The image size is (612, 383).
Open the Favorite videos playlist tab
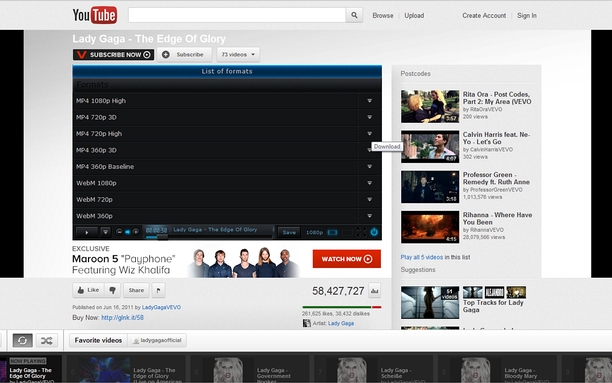[x=98, y=340]
